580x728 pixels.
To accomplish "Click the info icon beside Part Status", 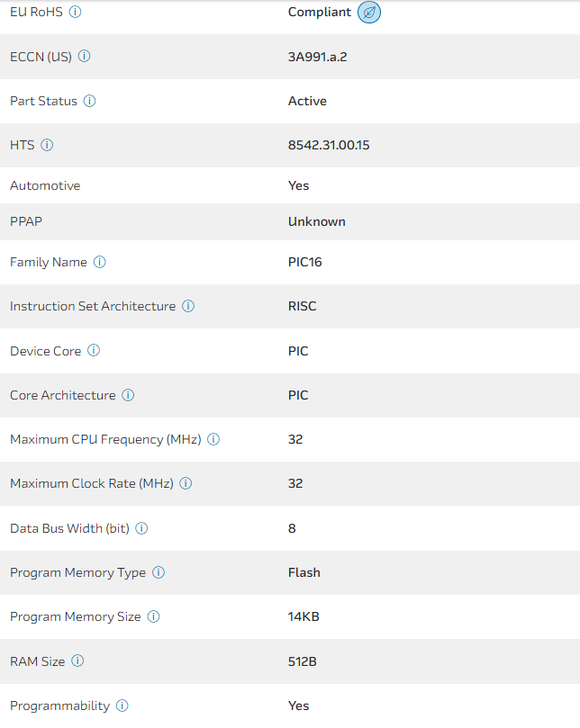I will 90,101.
